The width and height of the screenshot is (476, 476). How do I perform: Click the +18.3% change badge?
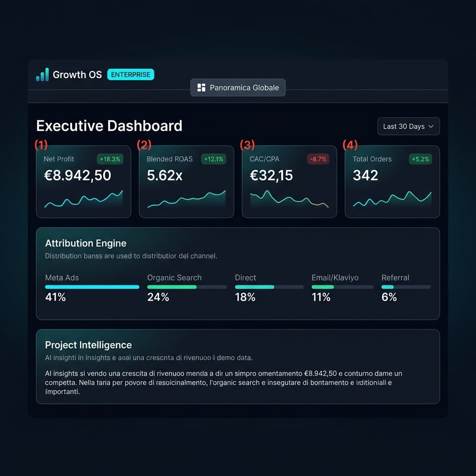(110, 159)
